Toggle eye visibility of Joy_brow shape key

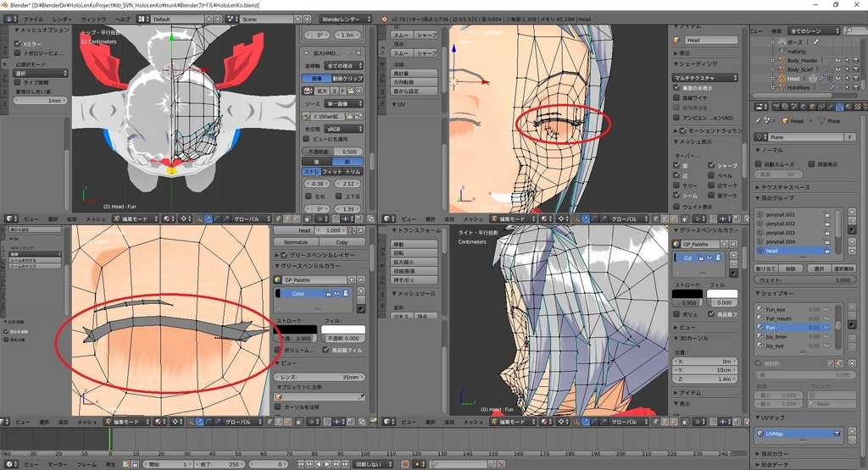tap(827, 337)
